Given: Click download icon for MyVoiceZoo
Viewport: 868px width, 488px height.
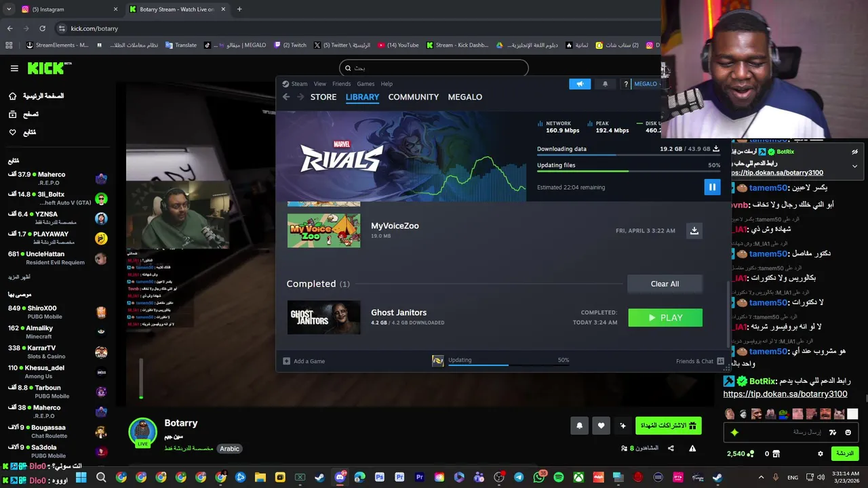Looking at the screenshot, I should pos(694,230).
